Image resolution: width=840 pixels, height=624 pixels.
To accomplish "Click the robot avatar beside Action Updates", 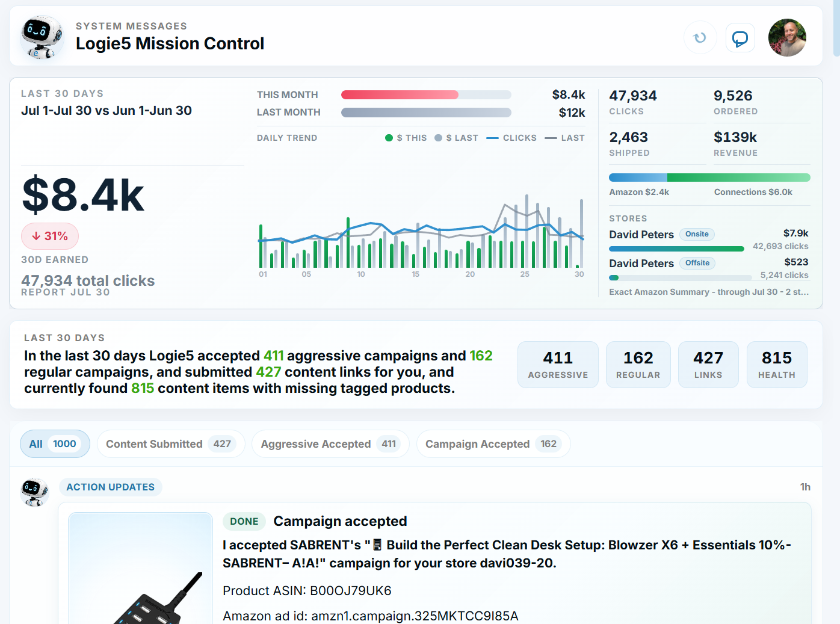I will [34, 492].
